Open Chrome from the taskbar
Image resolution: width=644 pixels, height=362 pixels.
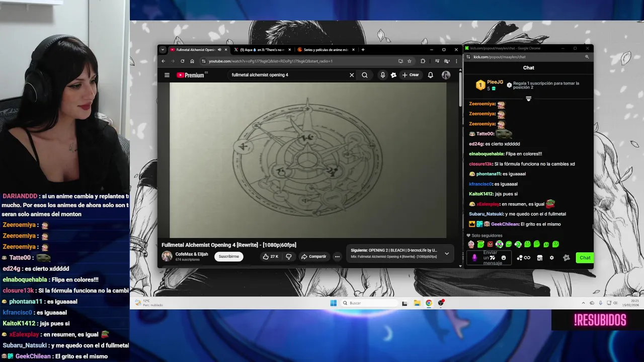(429, 303)
